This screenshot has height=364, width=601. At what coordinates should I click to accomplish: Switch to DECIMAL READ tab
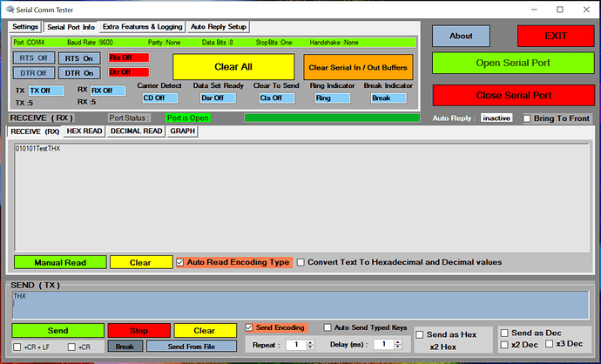pyautogui.click(x=136, y=131)
